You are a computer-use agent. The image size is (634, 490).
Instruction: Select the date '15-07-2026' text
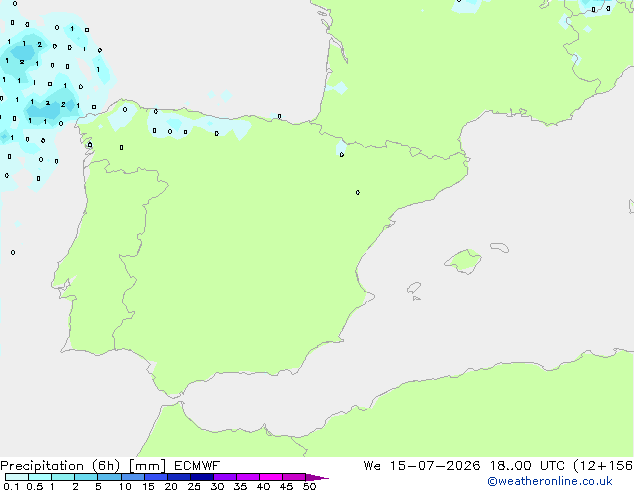point(435,466)
